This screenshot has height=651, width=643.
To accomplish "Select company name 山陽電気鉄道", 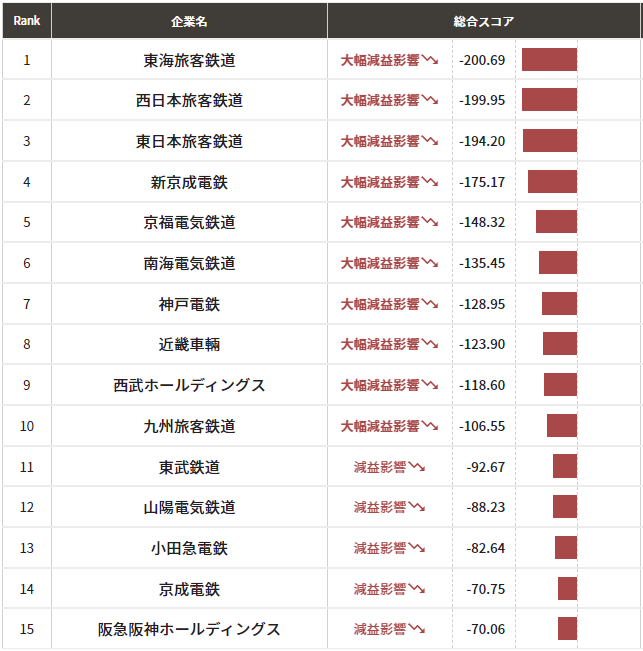I will tap(189, 507).
